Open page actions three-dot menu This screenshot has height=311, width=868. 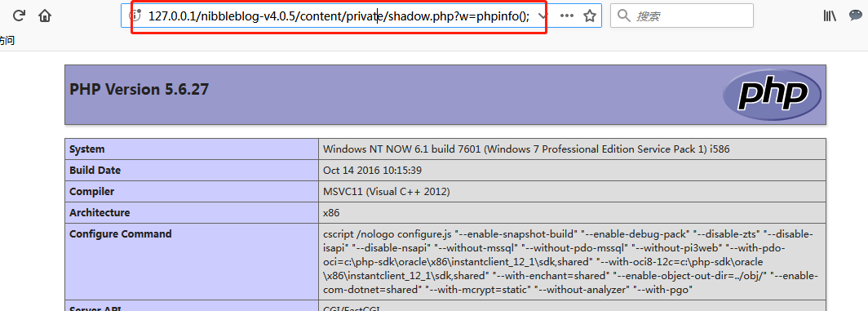coord(567,16)
